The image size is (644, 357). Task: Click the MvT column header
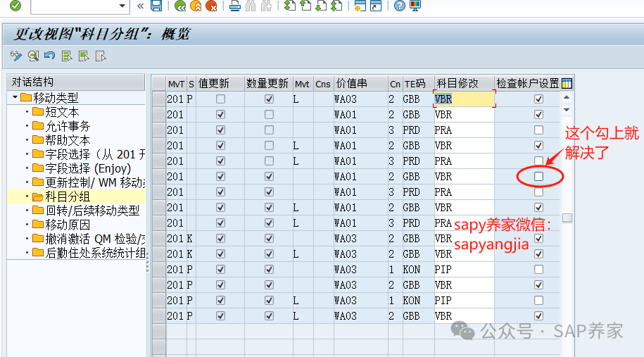[176, 83]
